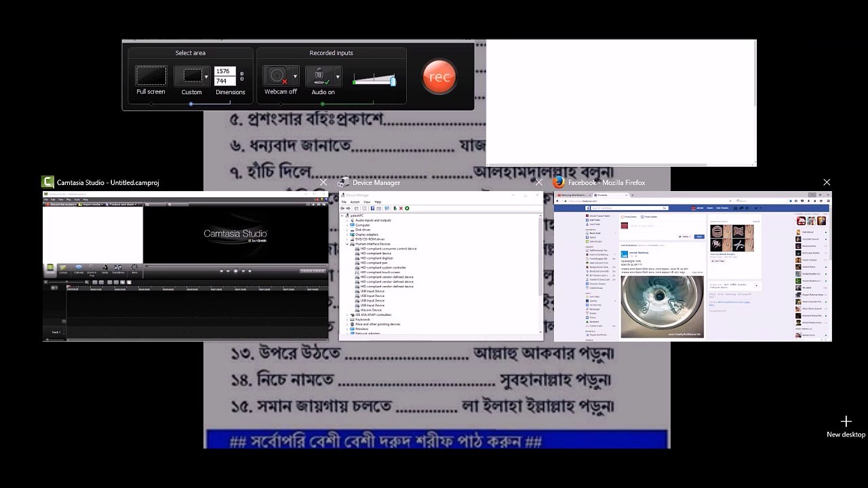Viewport: 868px width, 488px height.
Task: Select Full screen recording area
Action: click(x=151, y=75)
